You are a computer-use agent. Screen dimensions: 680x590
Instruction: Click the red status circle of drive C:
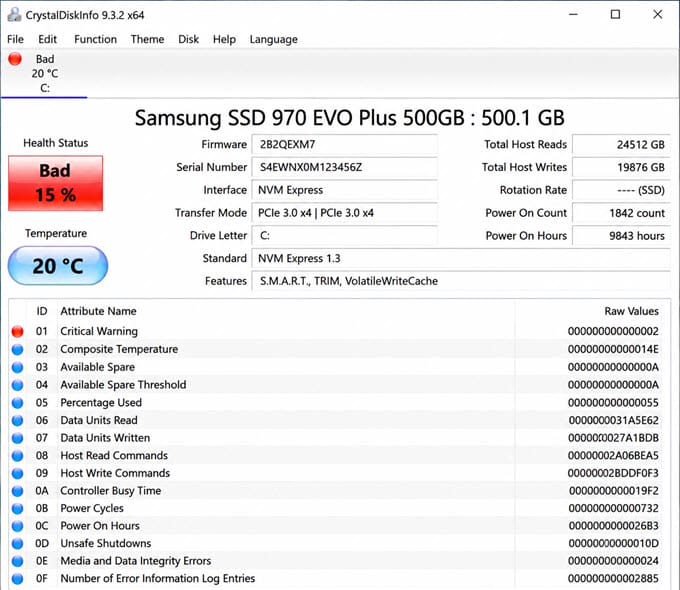click(x=15, y=59)
